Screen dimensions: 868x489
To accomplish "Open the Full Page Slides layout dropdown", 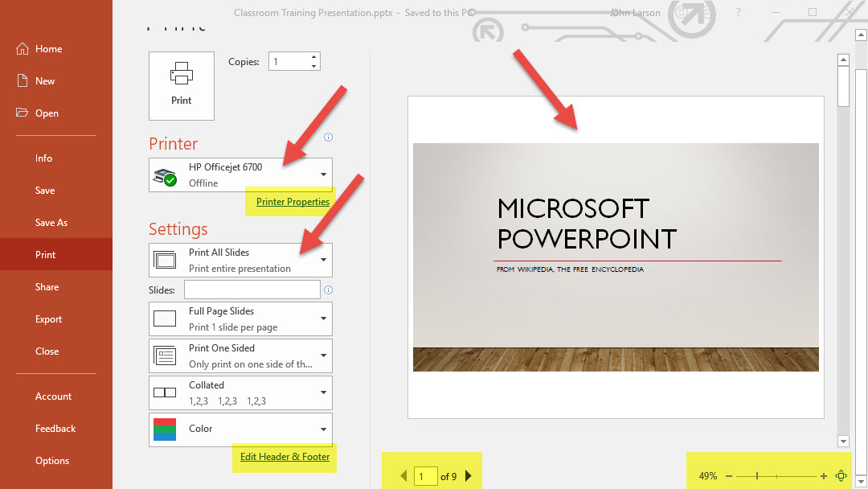I will tap(241, 319).
